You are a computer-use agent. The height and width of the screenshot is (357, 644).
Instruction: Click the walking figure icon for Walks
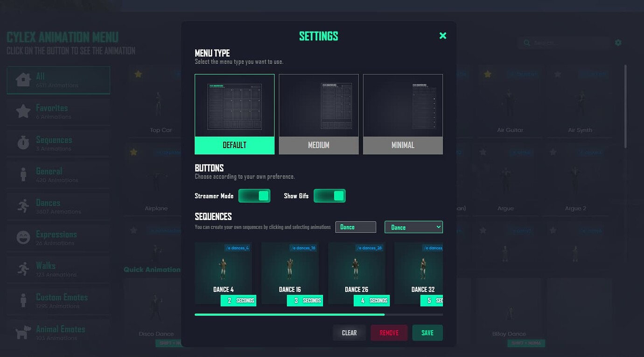point(23,269)
